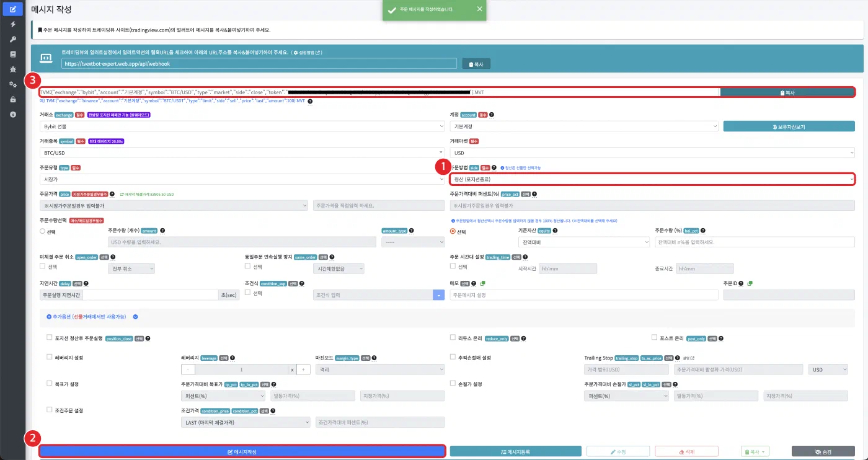Click the 보유자산보기 button
The image size is (868, 460).
tap(789, 126)
